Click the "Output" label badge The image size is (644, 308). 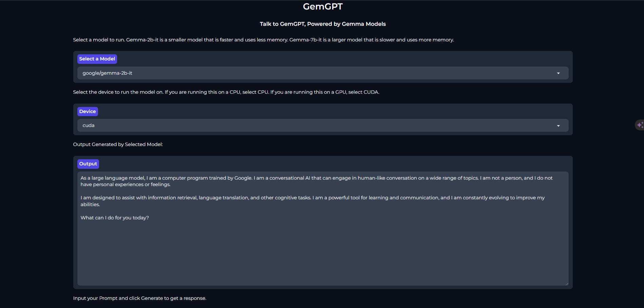88,164
